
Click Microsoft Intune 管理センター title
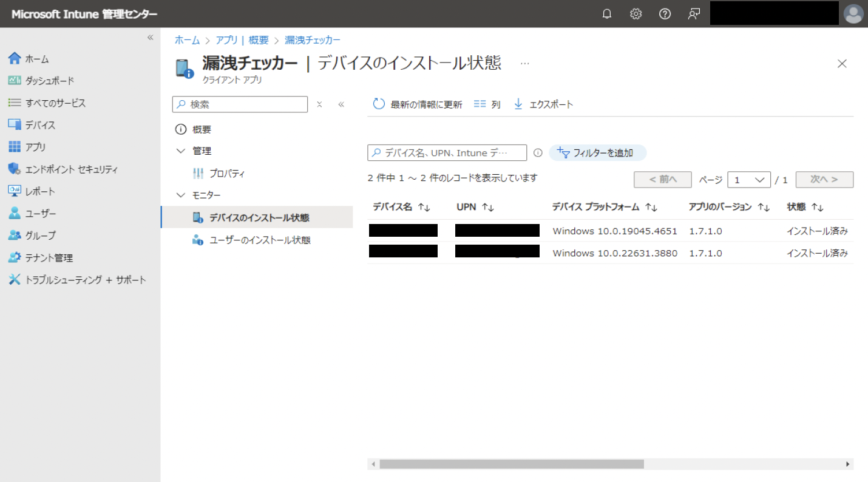click(x=84, y=14)
